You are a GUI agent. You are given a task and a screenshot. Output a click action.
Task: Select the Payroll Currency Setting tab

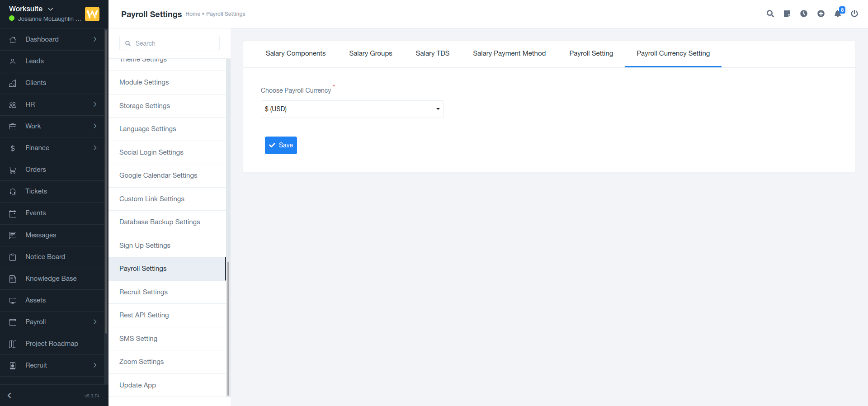(x=673, y=53)
